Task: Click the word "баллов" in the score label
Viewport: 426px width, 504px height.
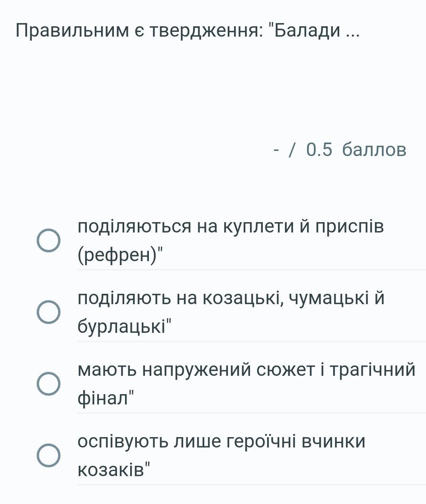Action: 374,150
